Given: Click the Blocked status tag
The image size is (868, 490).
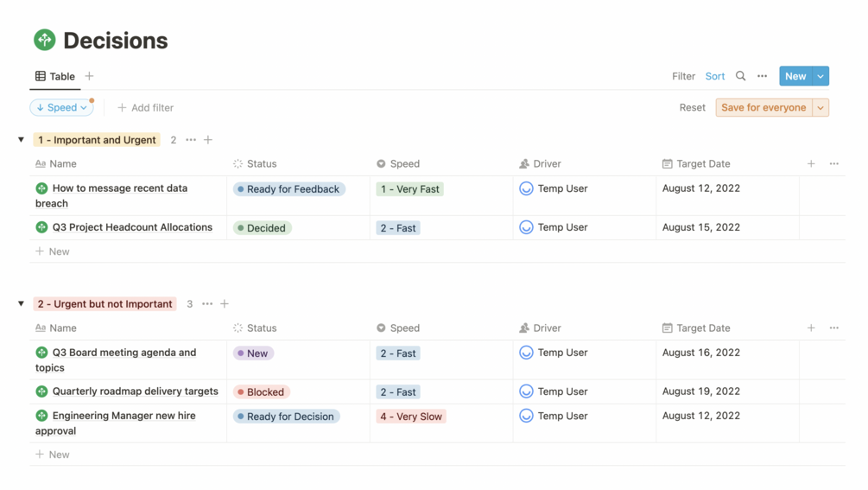Looking at the screenshot, I should [x=261, y=391].
